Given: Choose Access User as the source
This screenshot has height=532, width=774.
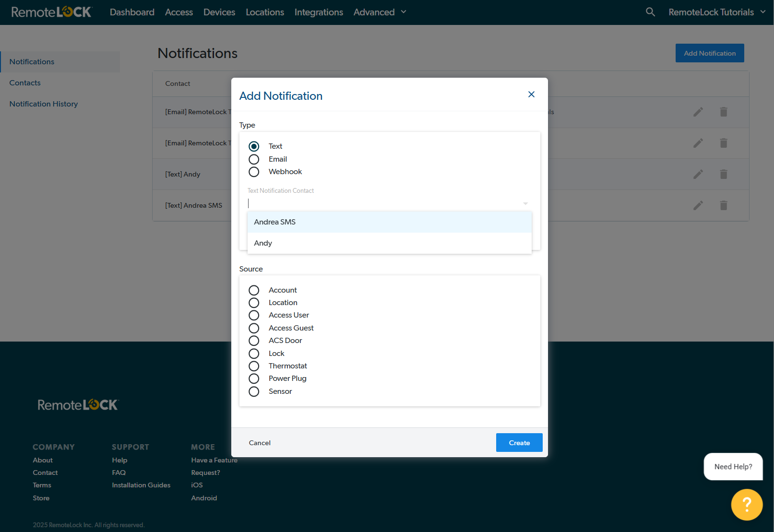Looking at the screenshot, I should coord(254,315).
